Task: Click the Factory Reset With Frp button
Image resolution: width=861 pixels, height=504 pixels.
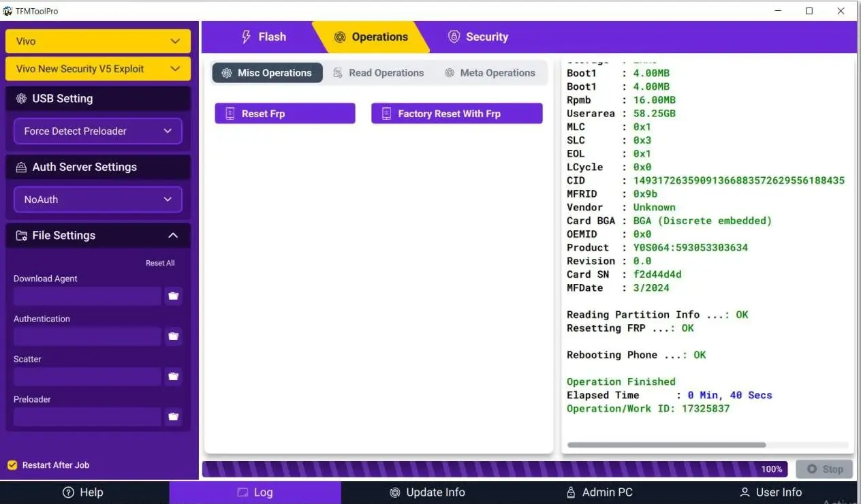Action: tap(456, 114)
